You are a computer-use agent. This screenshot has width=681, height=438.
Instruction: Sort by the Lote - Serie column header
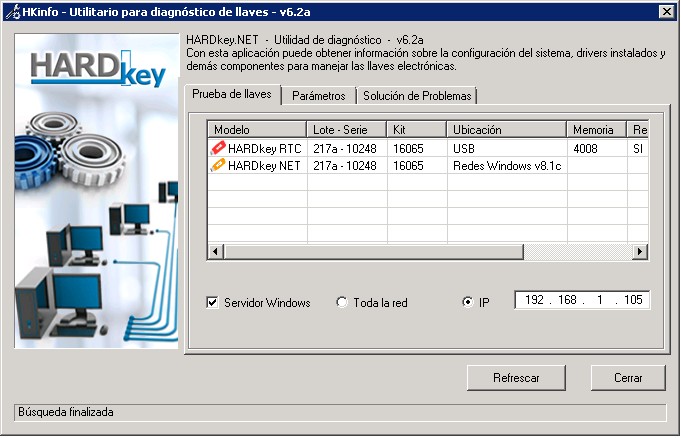click(x=347, y=129)
